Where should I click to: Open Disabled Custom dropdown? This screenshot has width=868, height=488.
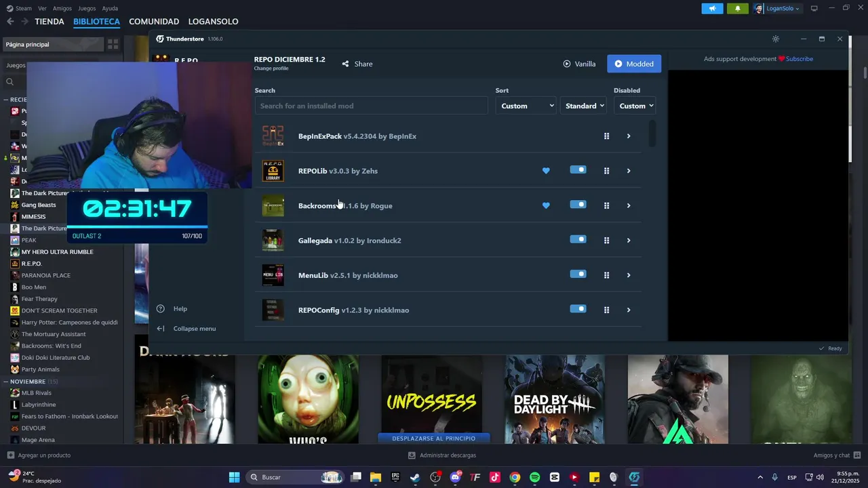tap(635, 106)
